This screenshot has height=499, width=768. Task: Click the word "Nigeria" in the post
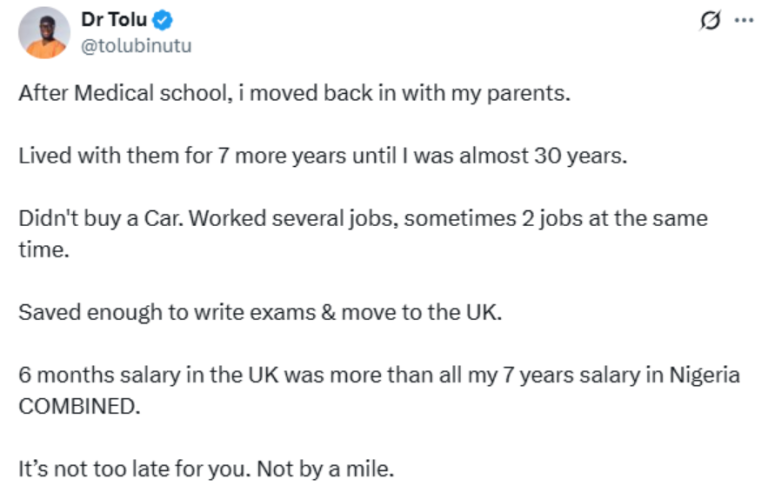(x=707, y=375)
